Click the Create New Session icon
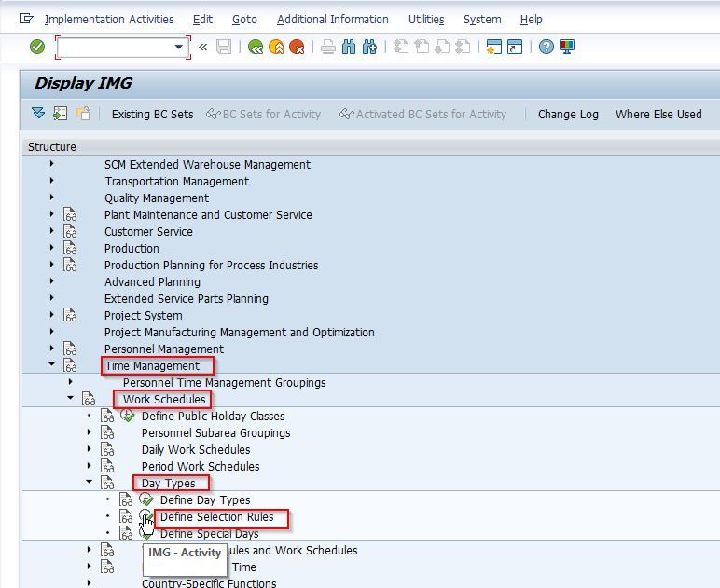720x588 pixels. click(494, 47)
